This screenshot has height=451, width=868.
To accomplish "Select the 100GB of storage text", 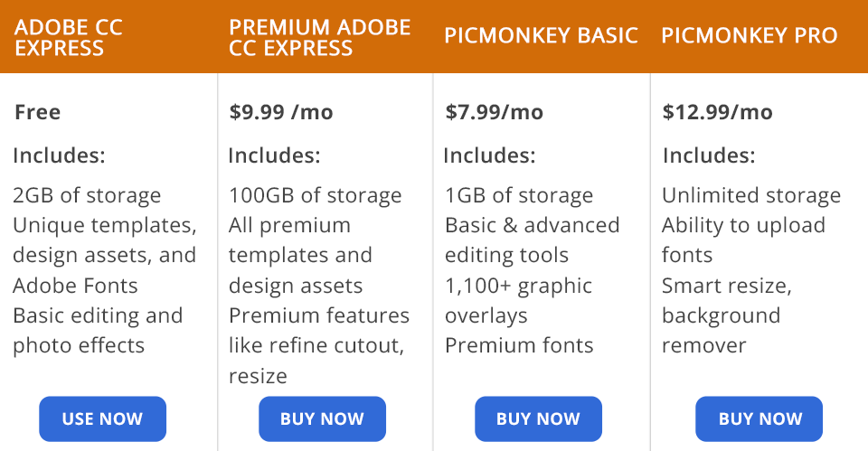I will 316,195.
